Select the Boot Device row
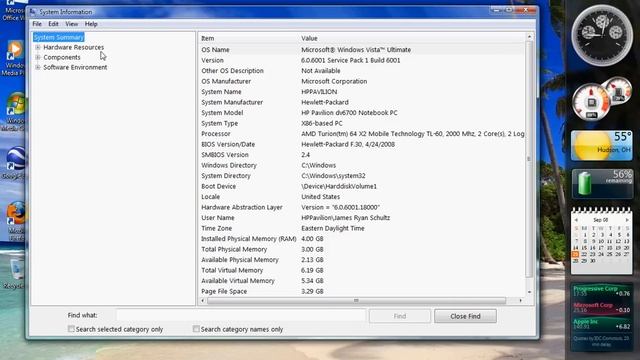The height and width of the screenshot is (360, 640). pyautogui.click(x=362, y=187)
